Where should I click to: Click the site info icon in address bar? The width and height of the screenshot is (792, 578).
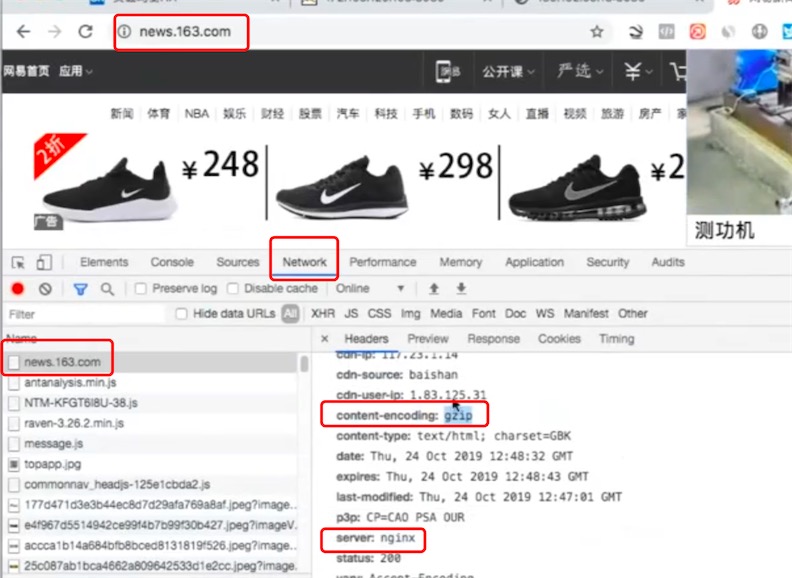click(124, 32)
